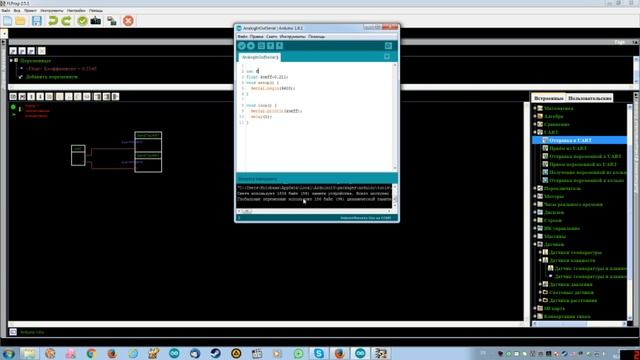The image size is (640, 360).
Task: Collapse Переменные node in variables tree
Action: coord(11,60)
